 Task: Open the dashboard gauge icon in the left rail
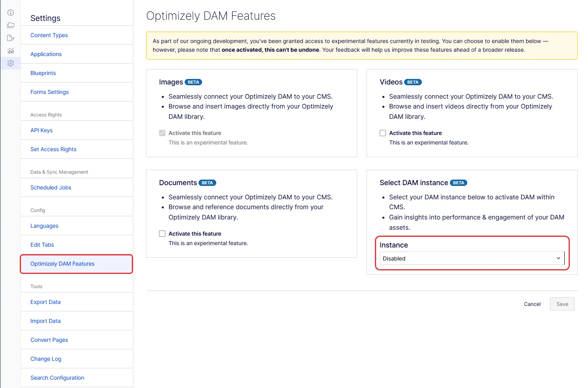[11, 13]
